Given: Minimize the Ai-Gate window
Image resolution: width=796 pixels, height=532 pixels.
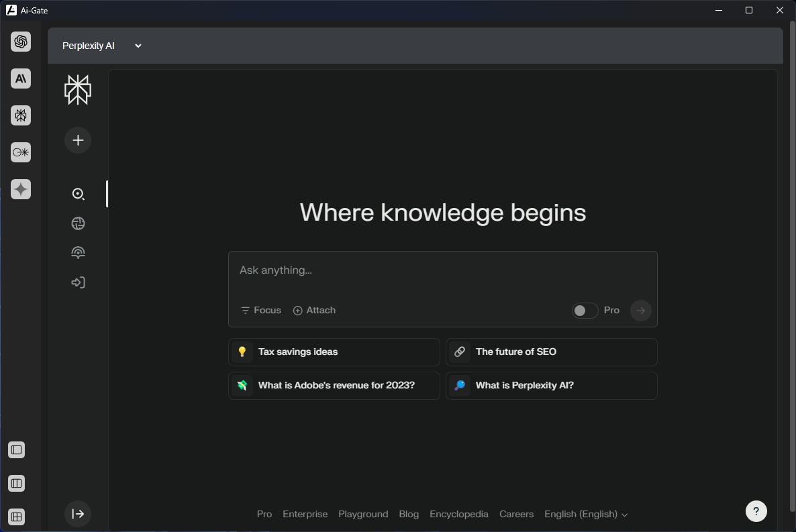Looking at the screenshot, I should [x=718, y=10].
